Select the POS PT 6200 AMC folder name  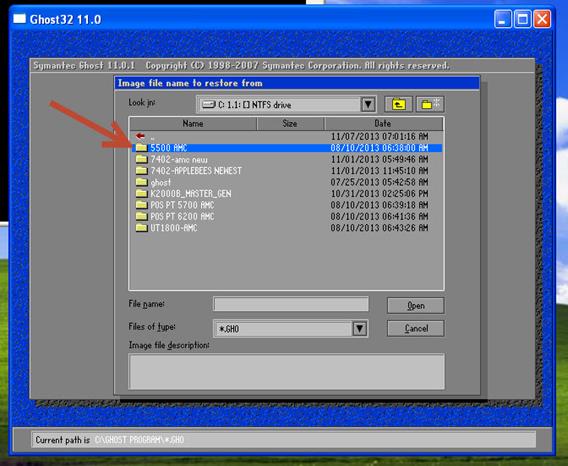pyautogui.click(x=182, y=217)
